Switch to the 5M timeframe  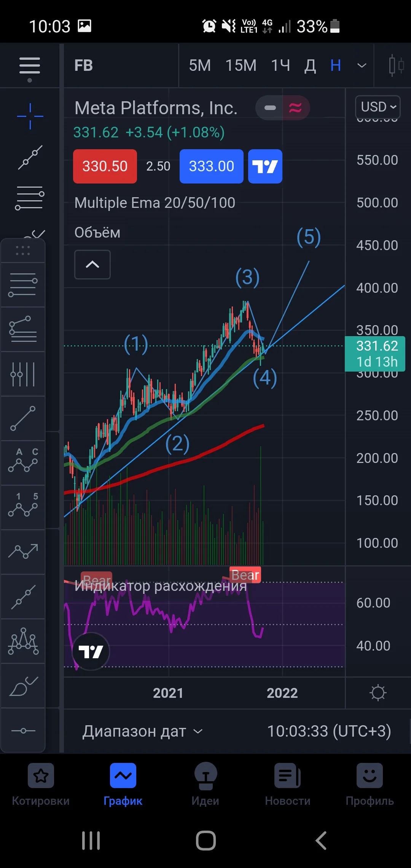(200, 65)
